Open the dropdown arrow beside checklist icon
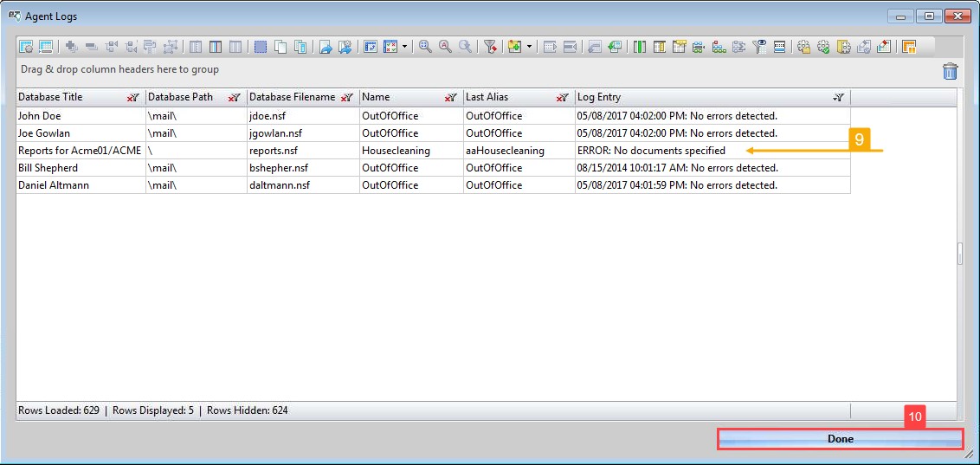 click(x=404, y=47)
